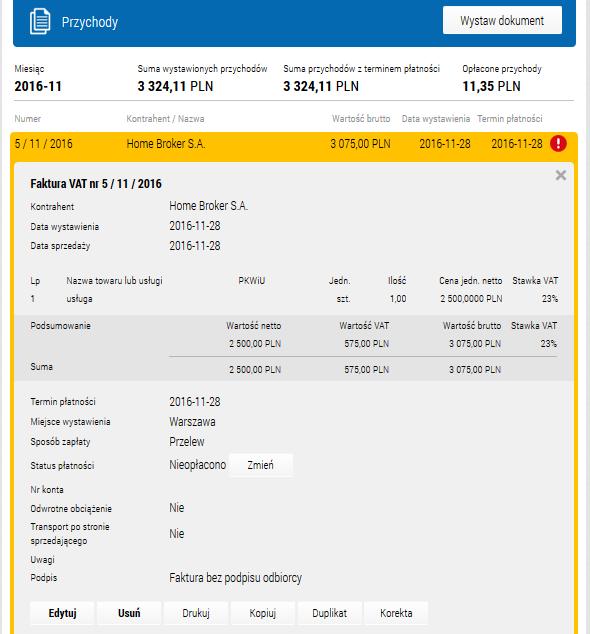590x634 pixels.
Task: Click the Usuń button
Action: click(x=129, y=613)
